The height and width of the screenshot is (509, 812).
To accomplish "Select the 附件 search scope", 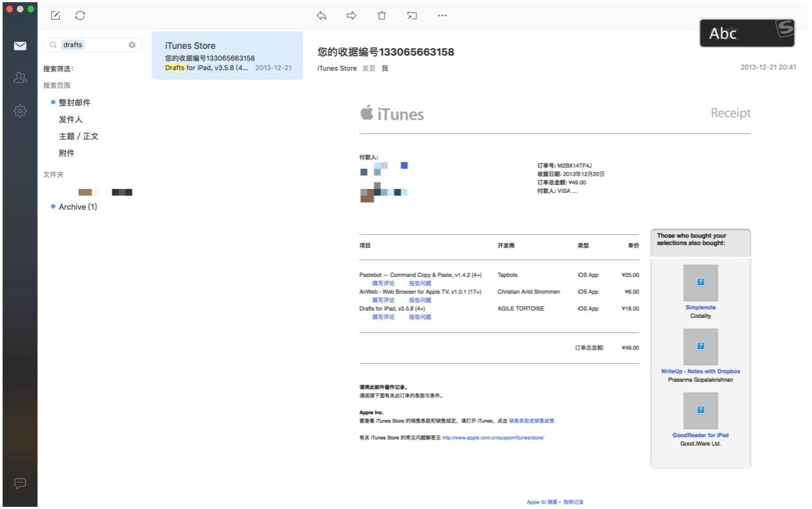I will pos(67,153).
